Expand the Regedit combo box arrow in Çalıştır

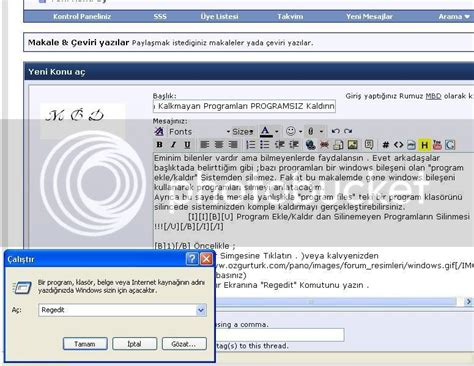pyautogui.click(x=201, y=310)
